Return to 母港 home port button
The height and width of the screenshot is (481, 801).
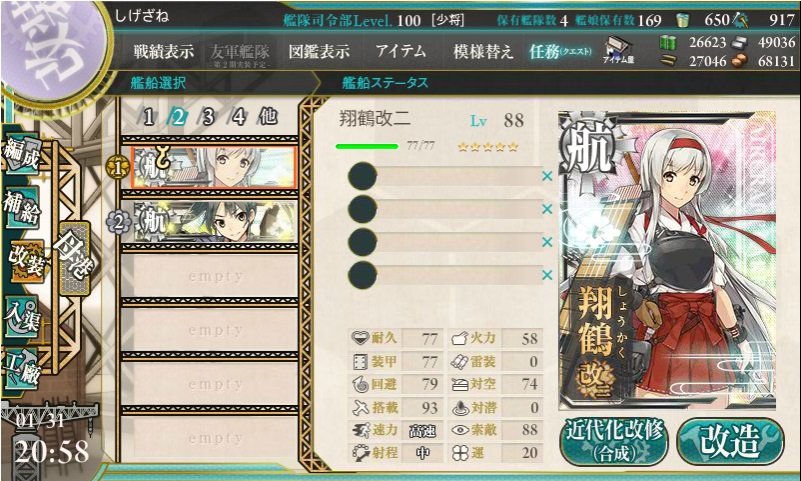point(75,259)
